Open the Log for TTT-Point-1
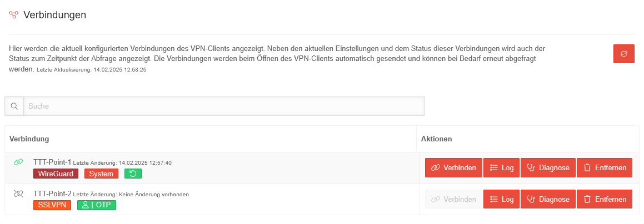The image size is (644, 224). pyautogui.click(x=501, y=167)
